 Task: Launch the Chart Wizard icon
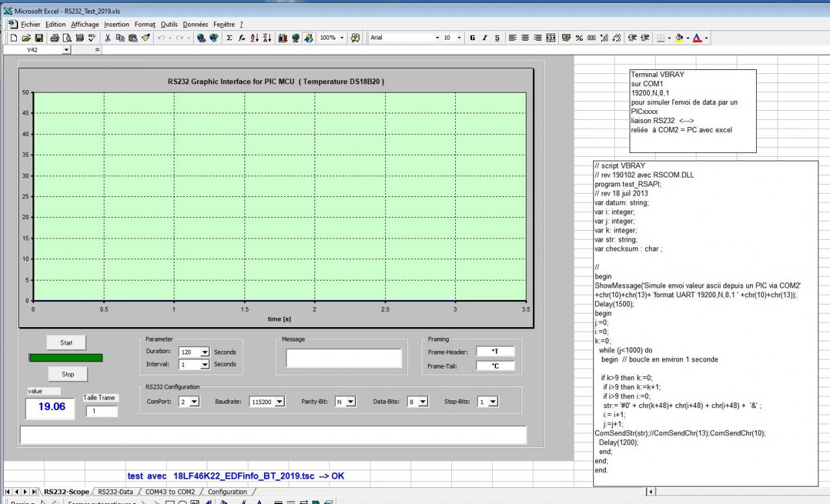click(283, 38)
